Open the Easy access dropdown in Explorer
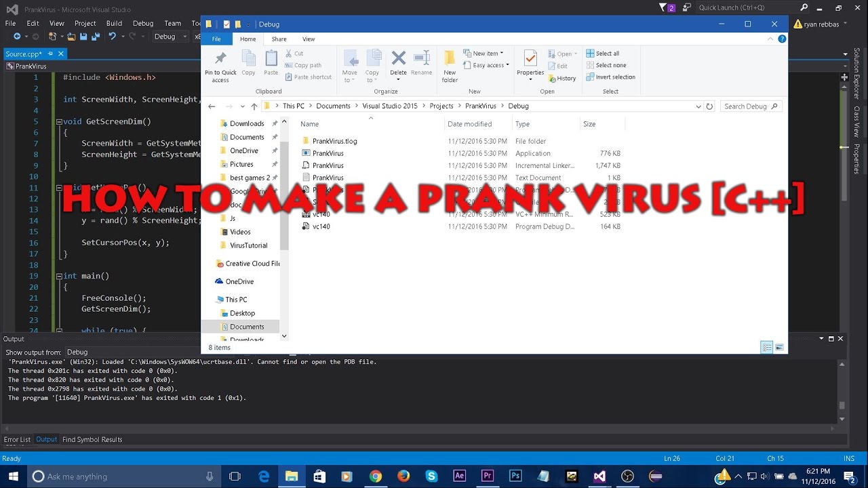868x488 pixels. click(488, 66)
